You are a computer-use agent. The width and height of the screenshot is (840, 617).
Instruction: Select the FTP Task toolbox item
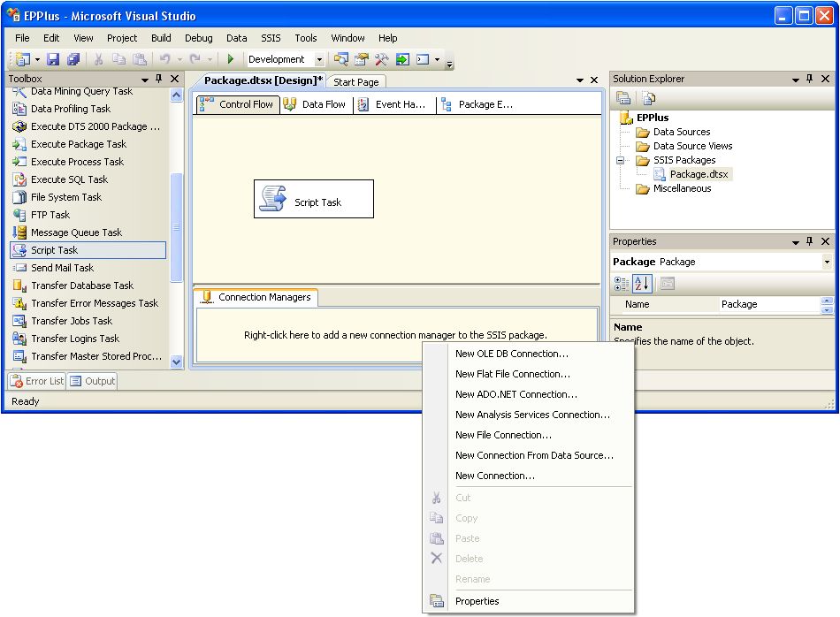[x=50, y=215]
